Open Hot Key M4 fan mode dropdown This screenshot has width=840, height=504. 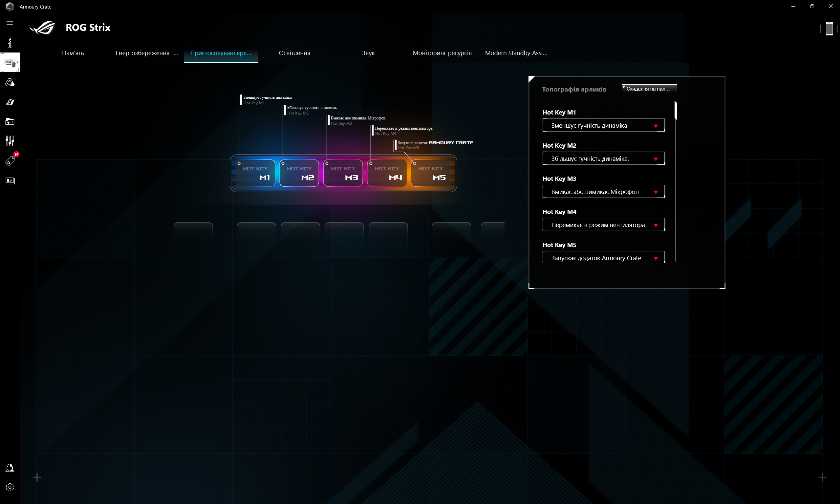pyautogui.click(x=603, y=225)
